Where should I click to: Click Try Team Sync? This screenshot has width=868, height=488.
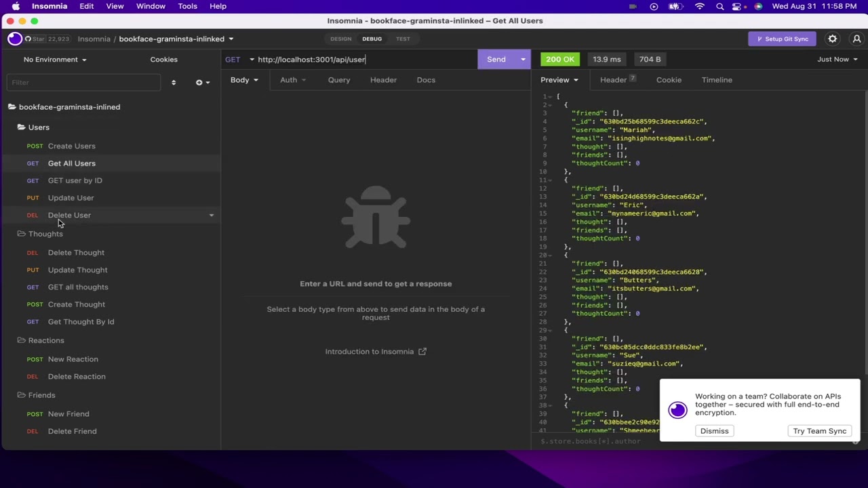pos(820,431)
